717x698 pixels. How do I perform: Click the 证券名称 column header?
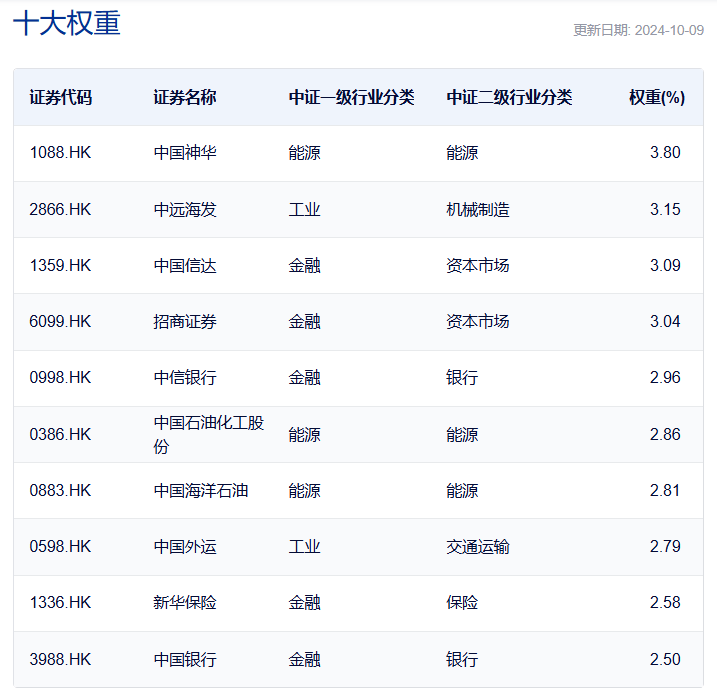[x=185, y=97]
